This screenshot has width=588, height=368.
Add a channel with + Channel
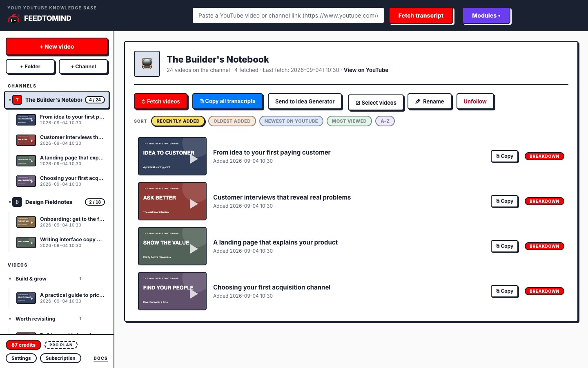pyautogui.click(x=83, y=67)
